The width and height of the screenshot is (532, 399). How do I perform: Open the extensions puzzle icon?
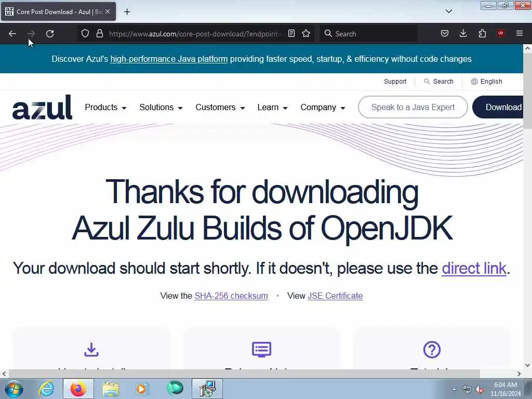pos(482,34)
